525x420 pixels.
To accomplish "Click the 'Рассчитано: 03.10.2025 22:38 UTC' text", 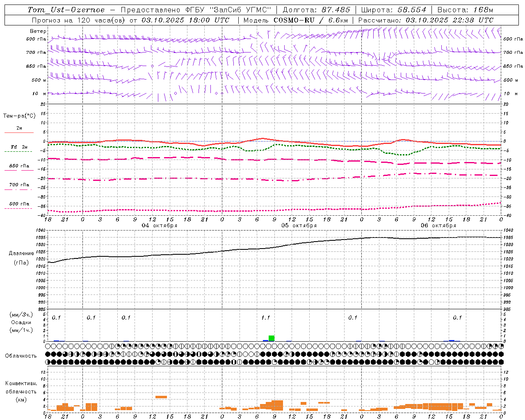I will coord(426,20).
